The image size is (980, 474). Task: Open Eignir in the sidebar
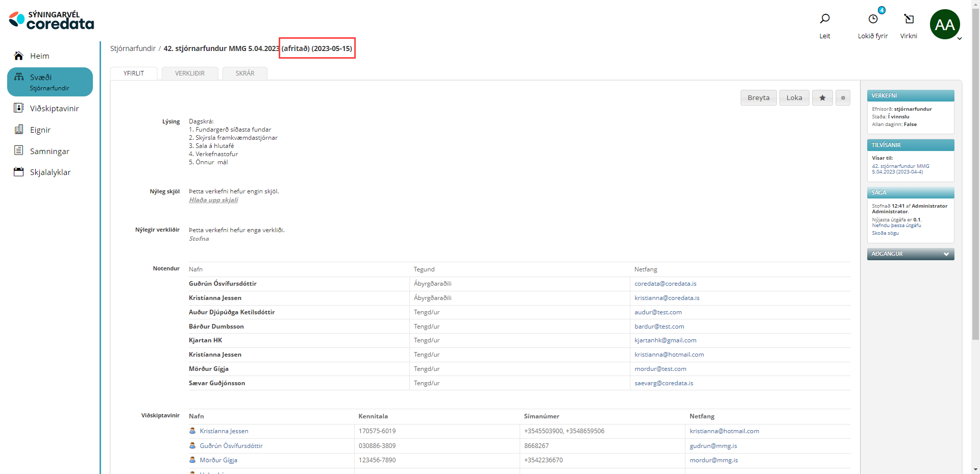tap(40, 130)
